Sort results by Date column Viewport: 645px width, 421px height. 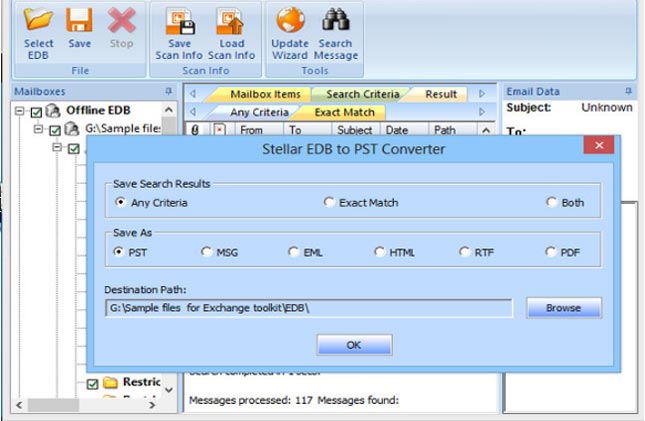tap(404, 130)
